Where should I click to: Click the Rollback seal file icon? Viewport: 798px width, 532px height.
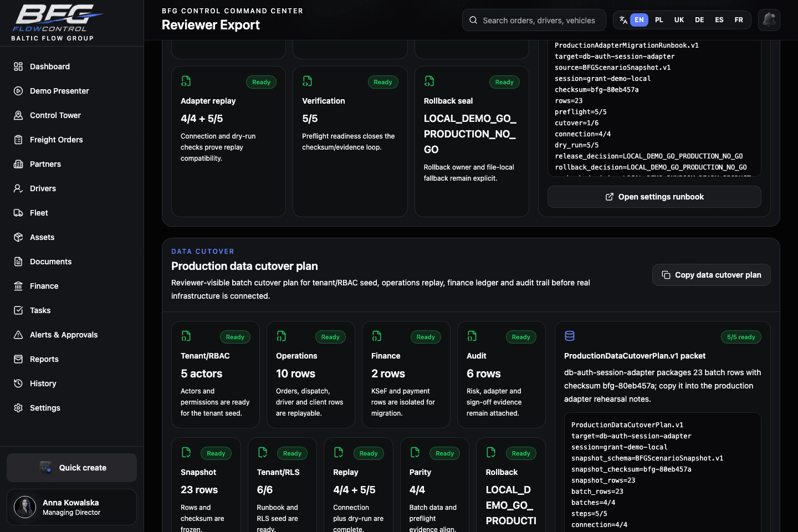pos(429,81)
